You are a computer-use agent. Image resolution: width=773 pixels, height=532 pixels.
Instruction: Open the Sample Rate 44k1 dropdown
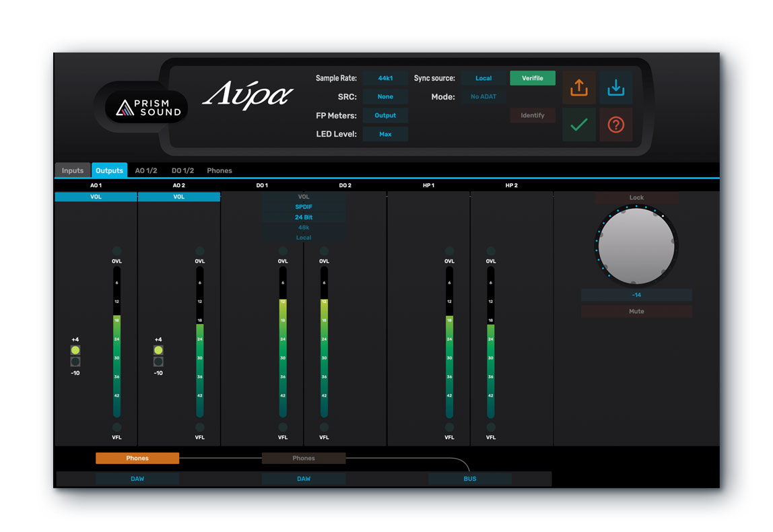click(x=385, y=78)
